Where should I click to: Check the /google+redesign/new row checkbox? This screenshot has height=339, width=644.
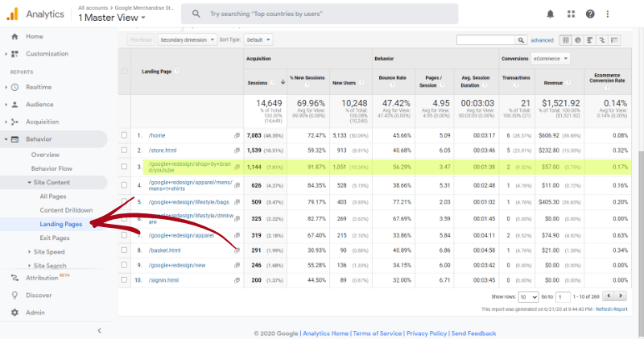coord(125,266)
